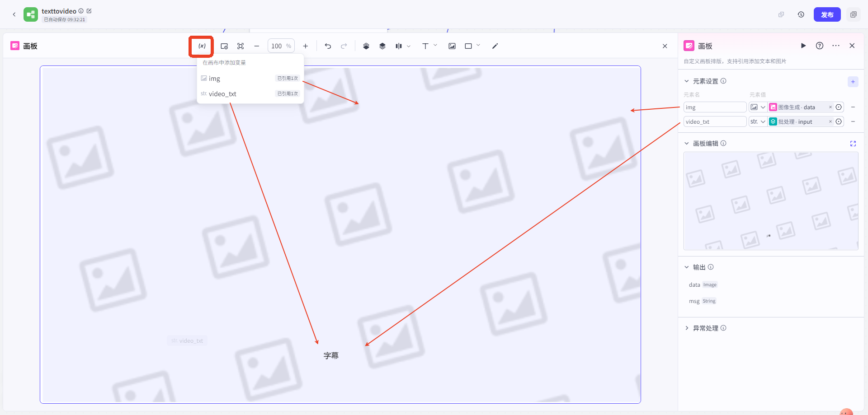The height and width of the screenshot is (415, 868).
Task: Click the 发布 publish button
Action: [x=827, y=14]
